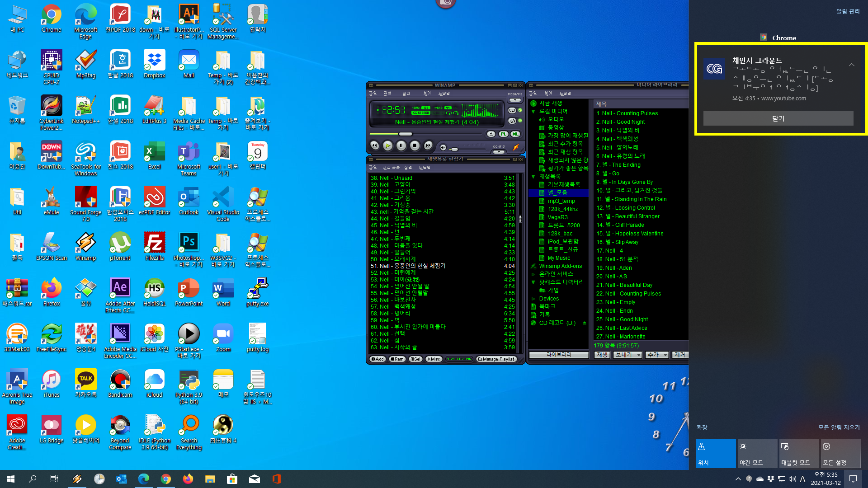Toggle Media Library with ML button
868x488 pixels.
(x=515, y=134)
